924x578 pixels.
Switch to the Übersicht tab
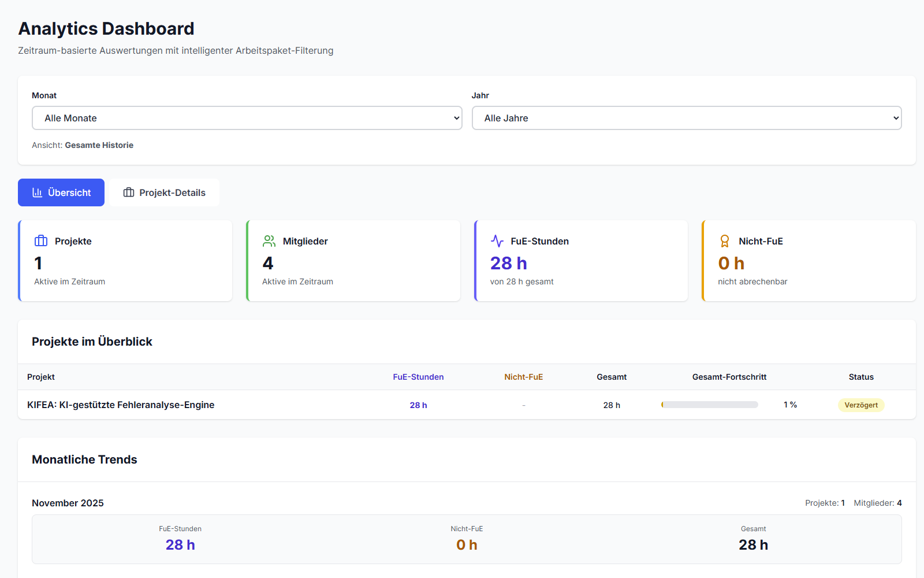click(x=61, y=192)
